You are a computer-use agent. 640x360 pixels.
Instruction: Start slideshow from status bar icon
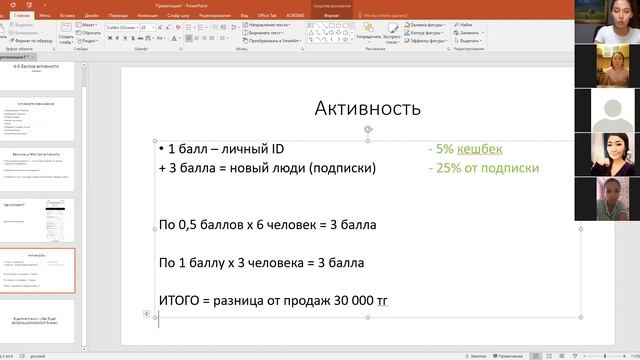point(575,356)
